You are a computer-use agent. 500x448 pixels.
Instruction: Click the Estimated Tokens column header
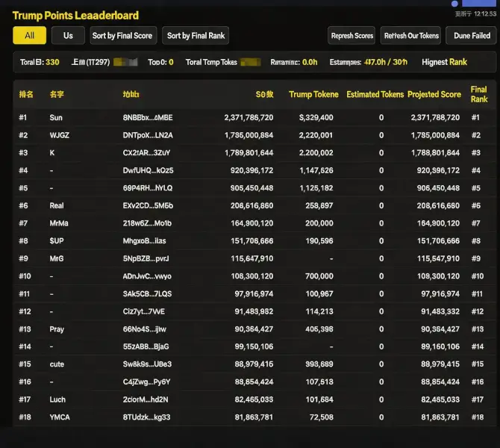(x=375, y=95)
